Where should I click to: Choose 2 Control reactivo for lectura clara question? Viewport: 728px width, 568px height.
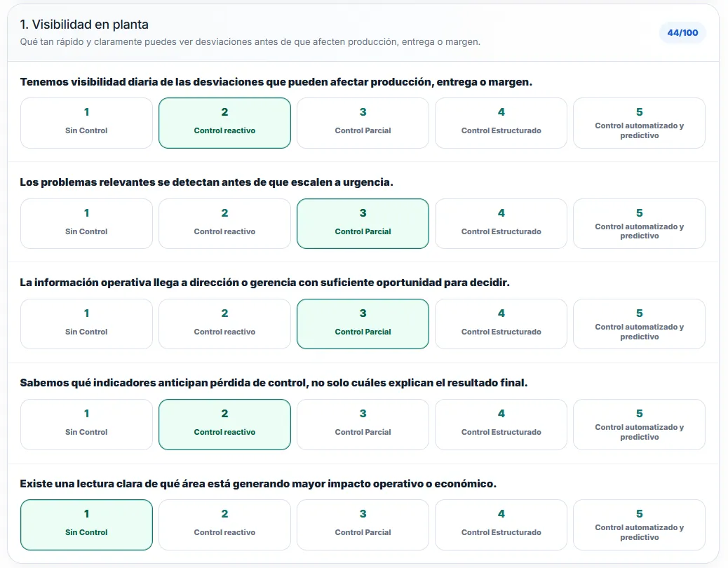(224, 525)
